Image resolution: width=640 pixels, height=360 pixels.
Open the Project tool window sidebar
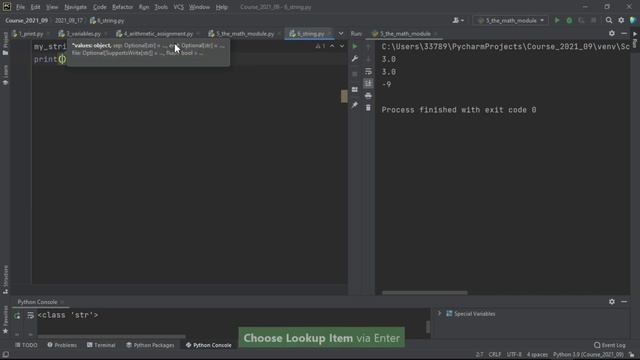[5, 44]
